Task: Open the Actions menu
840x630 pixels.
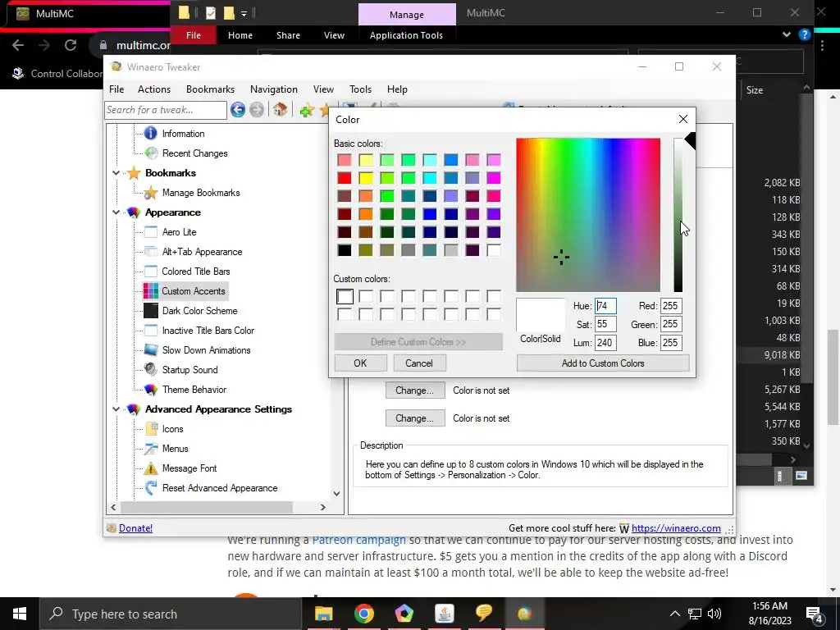Action: 153,89
